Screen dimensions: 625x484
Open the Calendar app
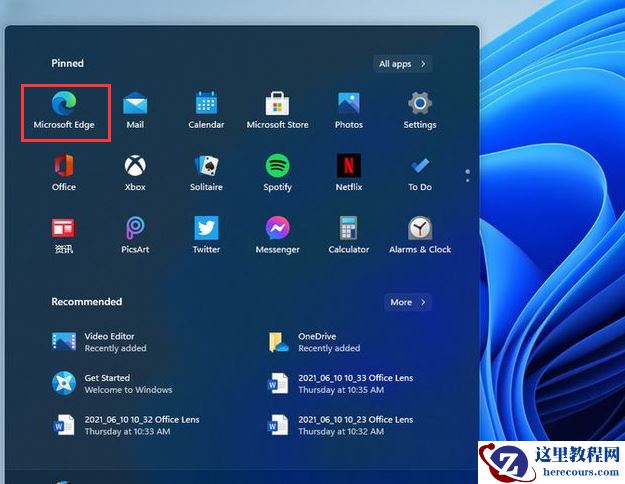[206, 110]
